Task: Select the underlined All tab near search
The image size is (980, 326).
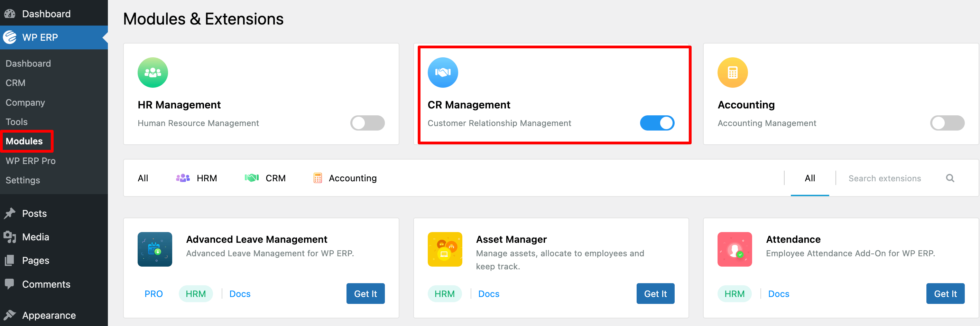Action: pyautogui.click(x=810, y=178)
